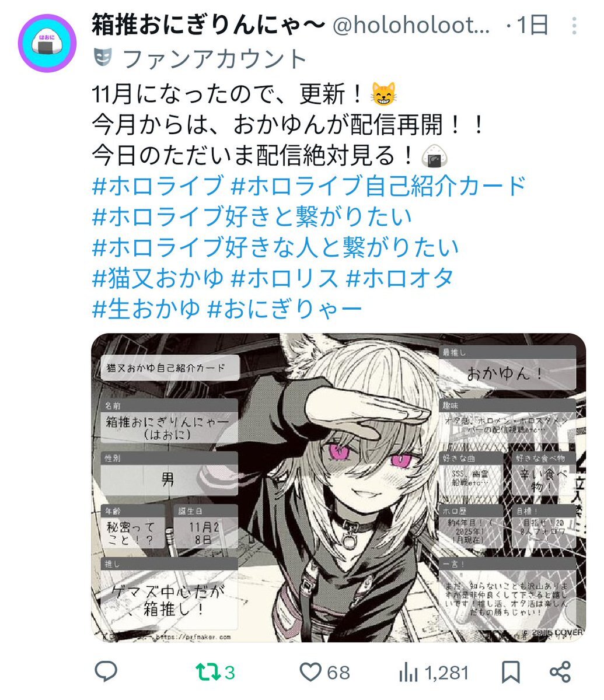Screen dimensions: 604x700
Task: Open the @holoholoot handle
Action: click(x=411, y=26)
